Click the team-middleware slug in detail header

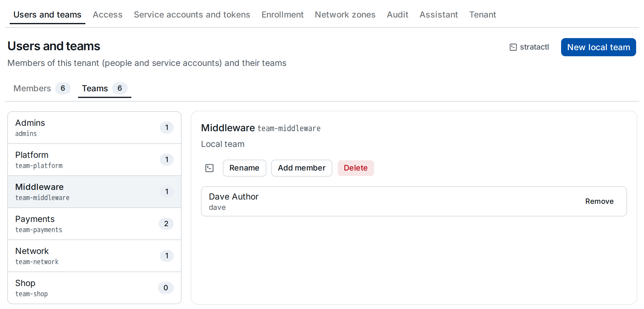289,128
